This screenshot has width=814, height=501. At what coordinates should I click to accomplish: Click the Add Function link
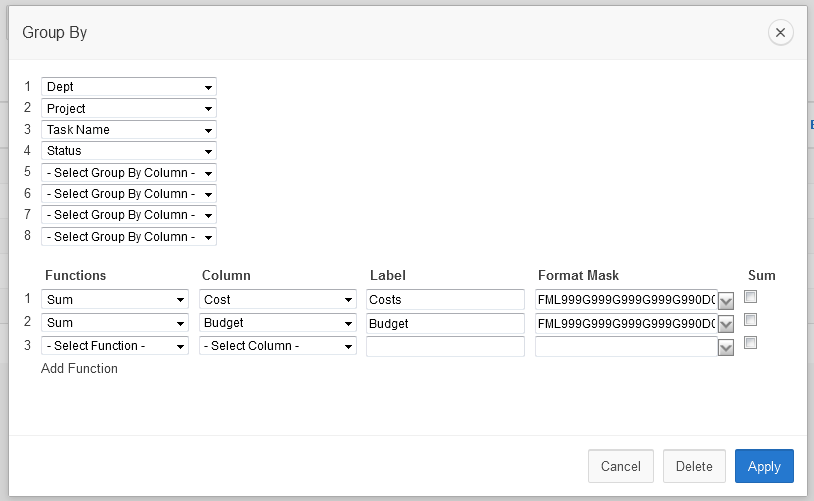click(x=79, y=369)
